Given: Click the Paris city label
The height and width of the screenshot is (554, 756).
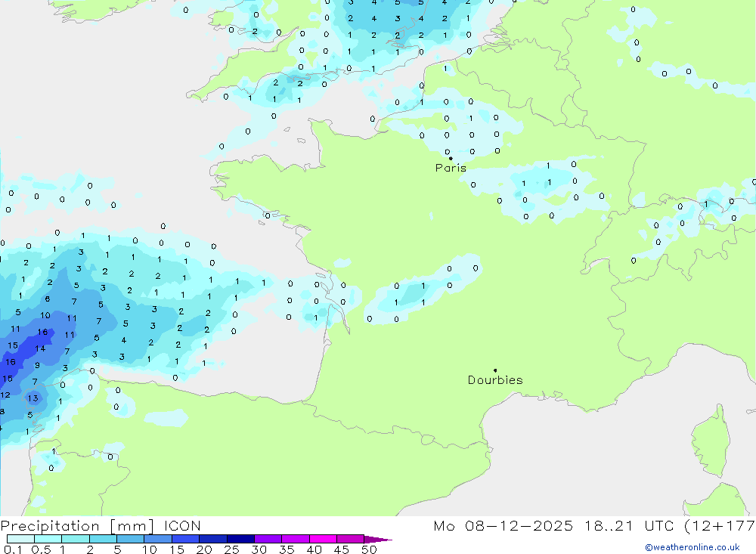Looking at the screenshot, I should (x=451, y=168).
